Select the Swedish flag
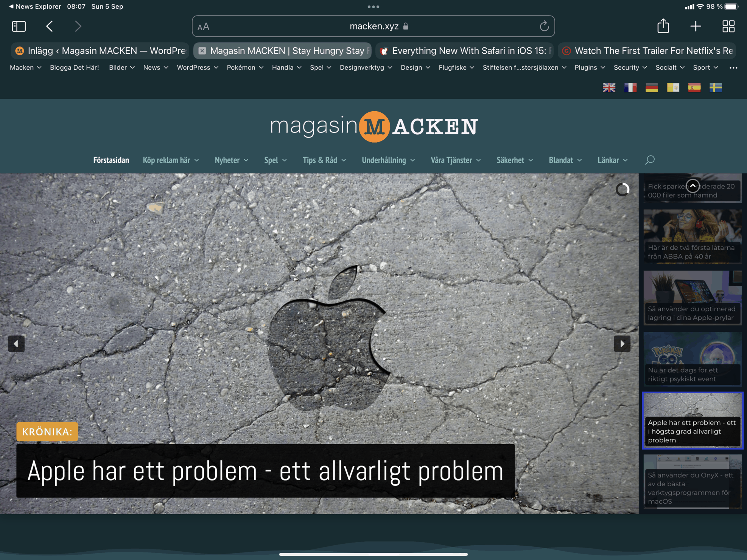Viewport: 747px width, 560px height. 716,87
